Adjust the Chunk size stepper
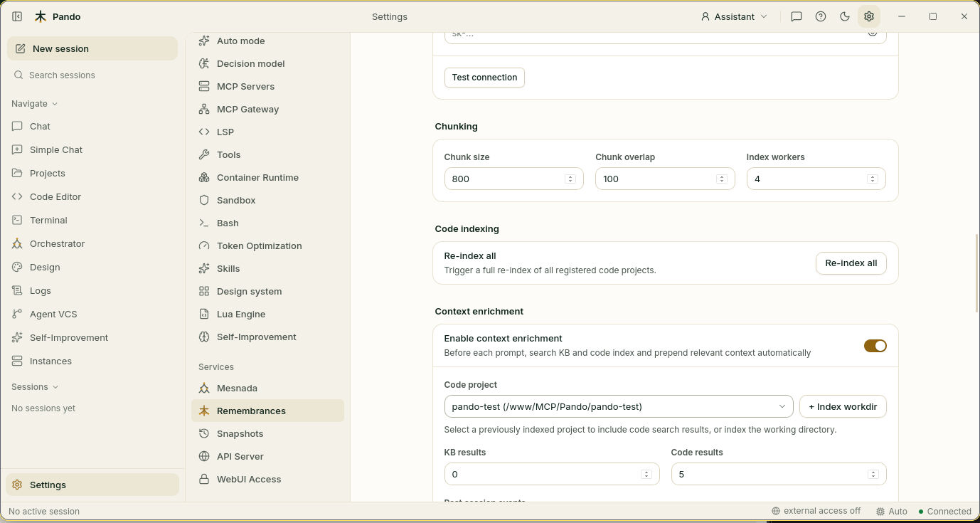Image resolution: width=980 pixels, height=523 pixels. coord(570,179)
